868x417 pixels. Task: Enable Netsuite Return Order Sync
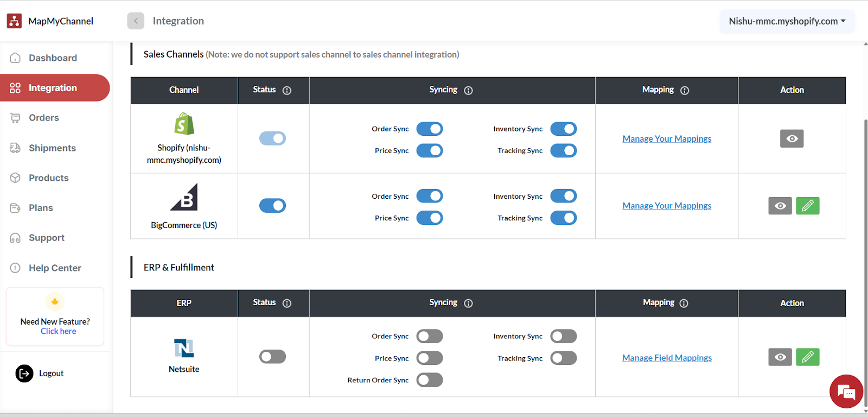(429, 380)
